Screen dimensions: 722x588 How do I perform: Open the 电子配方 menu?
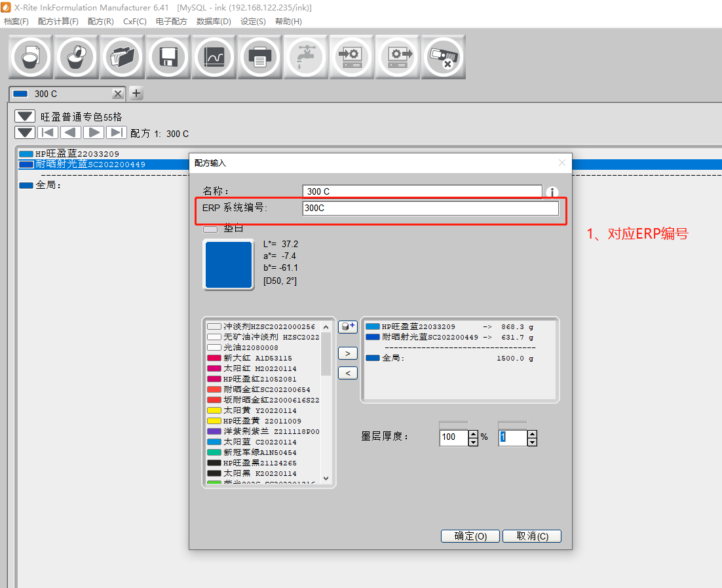(171, 22)
